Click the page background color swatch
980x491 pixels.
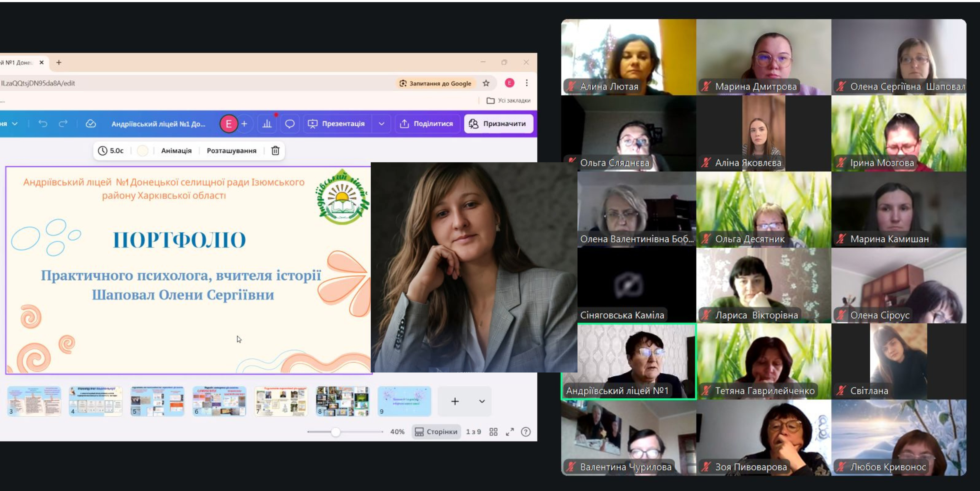tap(142, 151)
